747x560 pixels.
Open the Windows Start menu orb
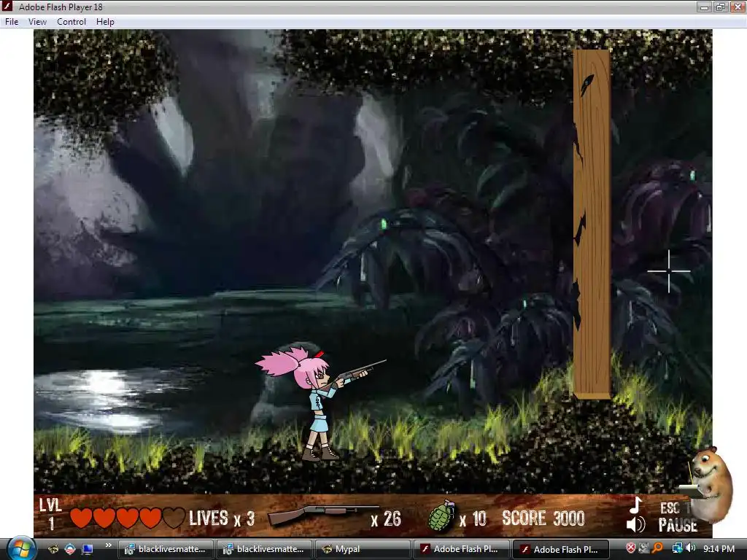click(20, 549)
